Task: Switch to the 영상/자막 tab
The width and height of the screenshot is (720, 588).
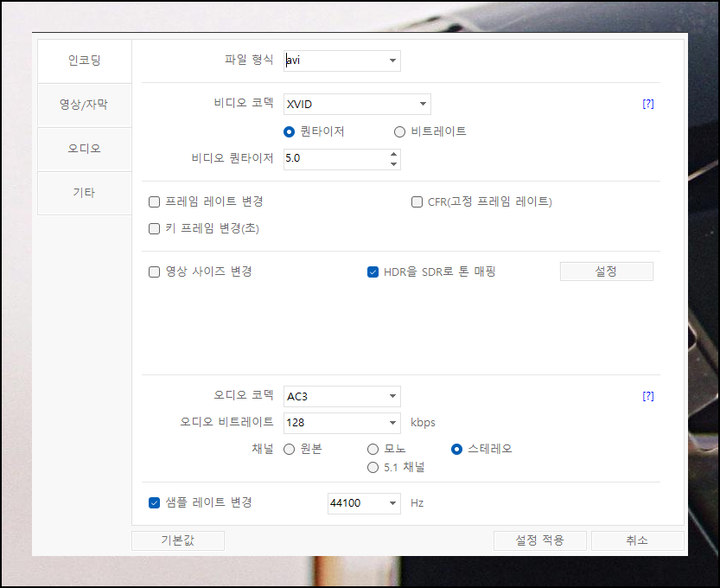Action: (85, 105)
